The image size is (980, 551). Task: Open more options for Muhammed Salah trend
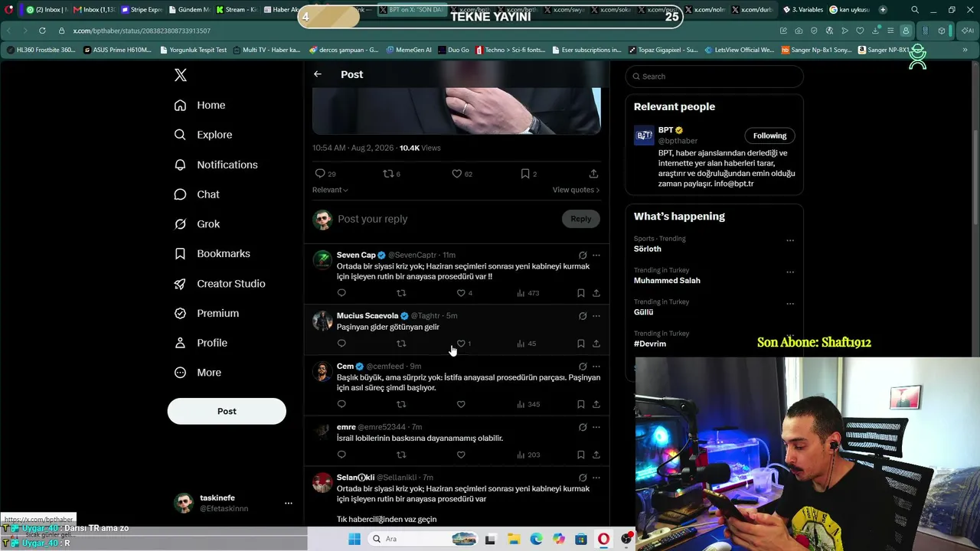click(790, 272)
